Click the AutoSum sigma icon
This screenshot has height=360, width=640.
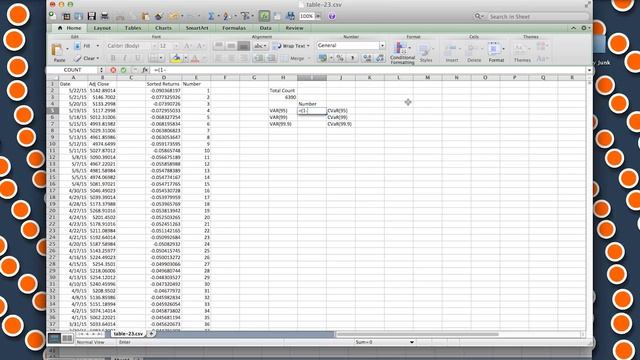[x=211, y=16]
